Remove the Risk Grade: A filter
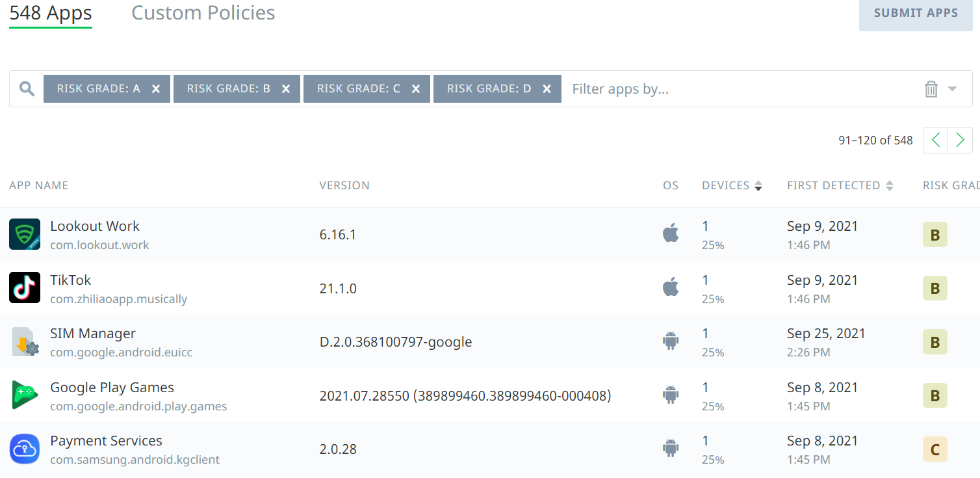 pos(156,89)
